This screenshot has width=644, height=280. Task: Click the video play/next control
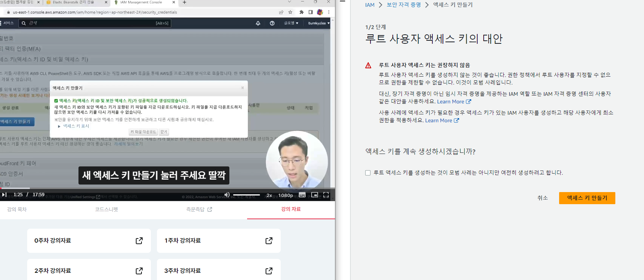coord(5,195)
